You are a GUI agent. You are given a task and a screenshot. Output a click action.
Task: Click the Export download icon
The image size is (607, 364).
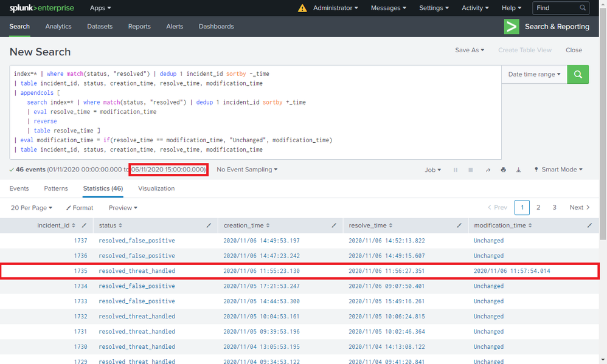click(x=518, y=170)
